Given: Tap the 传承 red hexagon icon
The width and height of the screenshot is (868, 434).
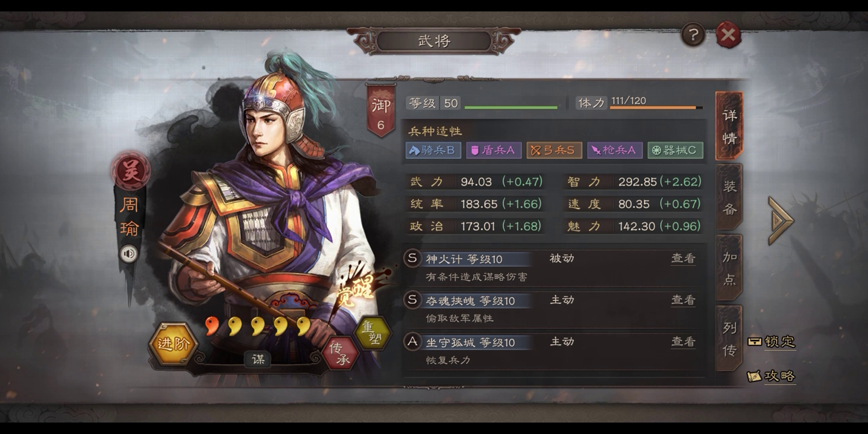Looking at the screenshot, I should point(340,354).
